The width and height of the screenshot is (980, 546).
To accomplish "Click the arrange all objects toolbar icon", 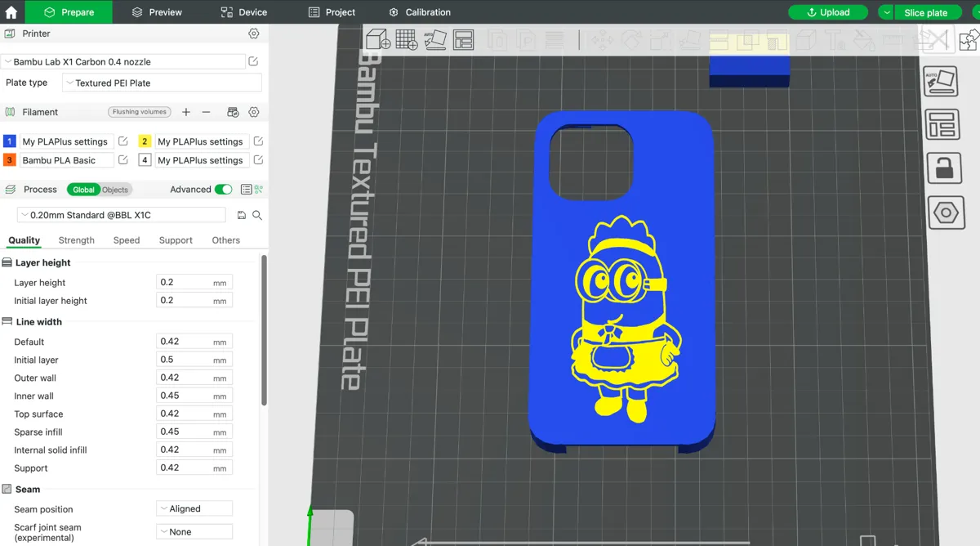I will (x=463, y=39).
